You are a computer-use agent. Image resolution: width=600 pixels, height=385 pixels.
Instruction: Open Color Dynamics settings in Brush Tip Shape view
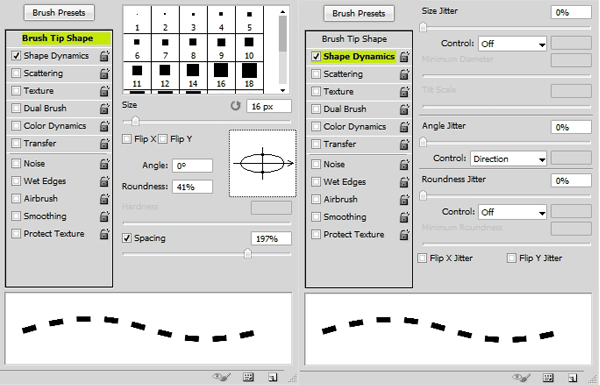pos(55,126)
